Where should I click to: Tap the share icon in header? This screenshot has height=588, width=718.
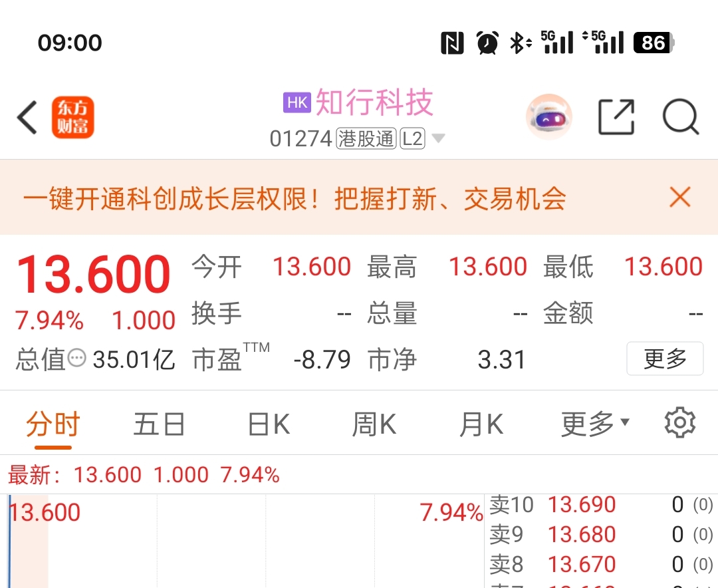click(616, 117)
